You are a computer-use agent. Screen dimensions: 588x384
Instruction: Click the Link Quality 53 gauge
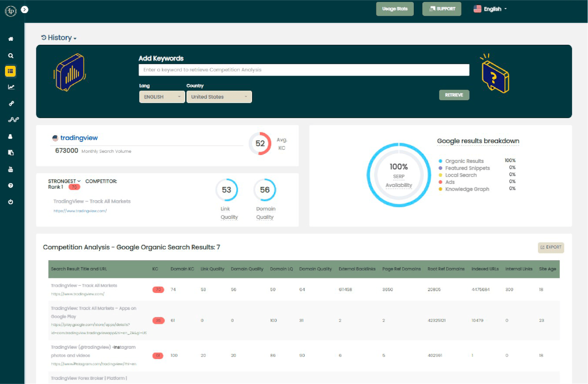[226, 190]
